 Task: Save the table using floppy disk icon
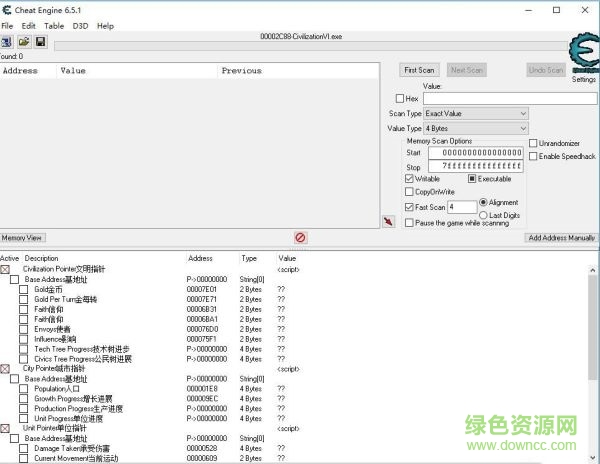pyautogui.click(x=40, y=42)
